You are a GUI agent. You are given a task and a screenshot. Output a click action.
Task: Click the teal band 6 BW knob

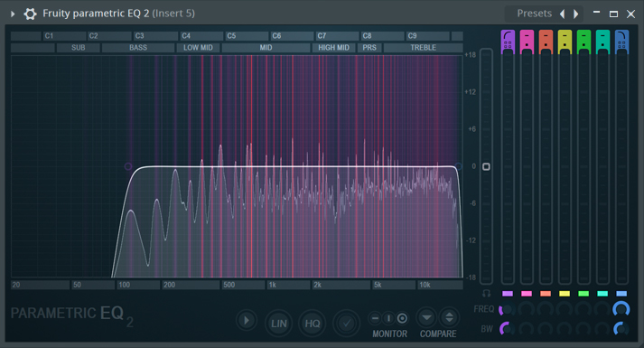[602, 329]
